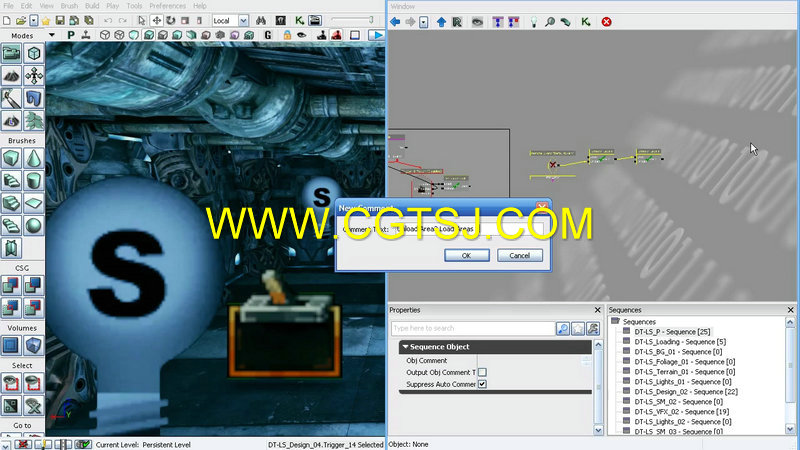The width and height of the screenshot is (800, 450).
Task: Select the Cone brush builder
Action: (33, 158)
